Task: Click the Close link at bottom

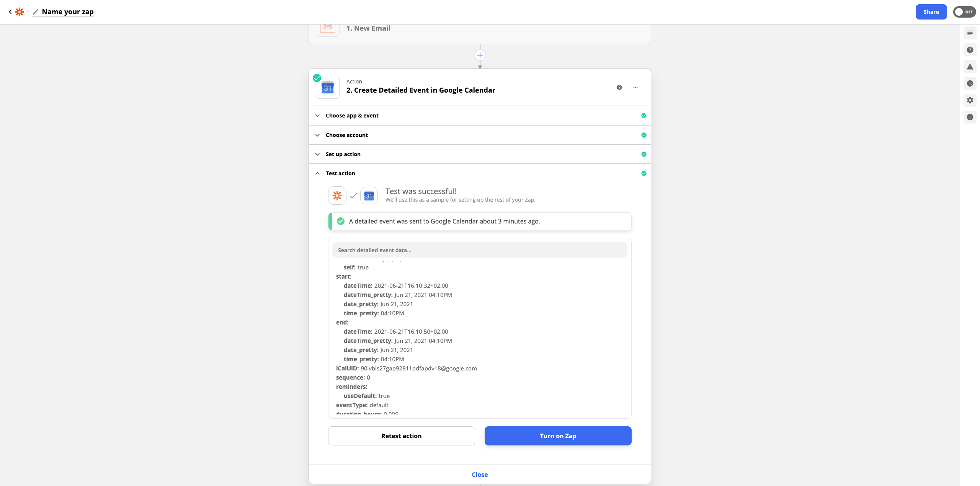Action: (x=480, y=475)
